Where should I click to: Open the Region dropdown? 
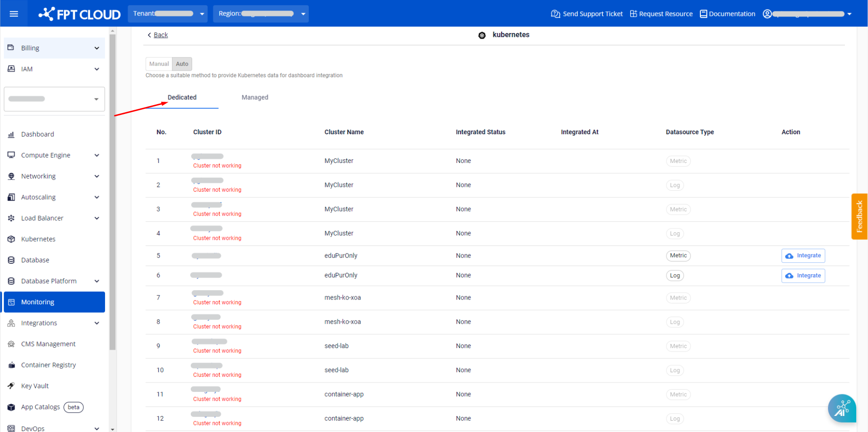click(260, 14)
